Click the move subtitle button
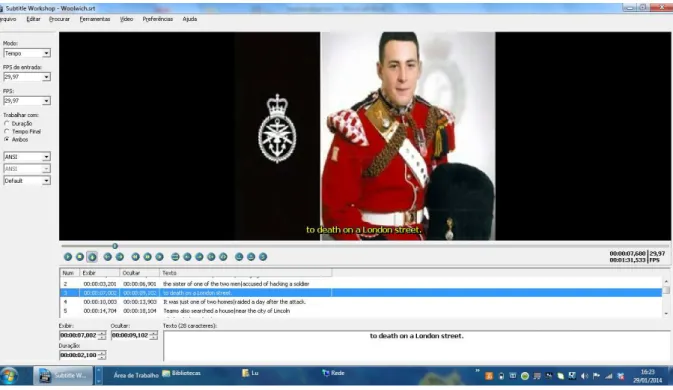 175,257
